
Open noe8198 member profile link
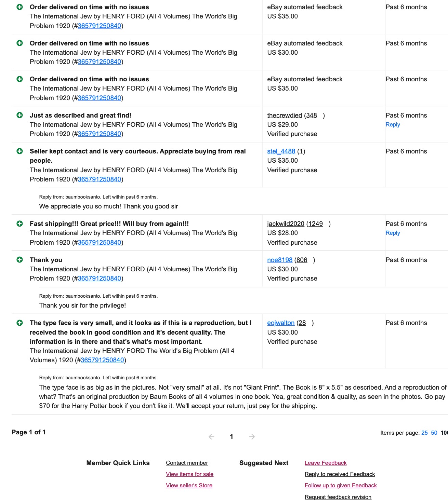(280, 260)
